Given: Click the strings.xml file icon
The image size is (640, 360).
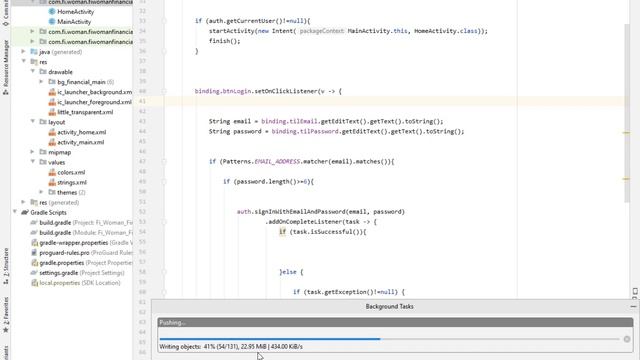Looking at the screenshot, I should tap(52, 182).
